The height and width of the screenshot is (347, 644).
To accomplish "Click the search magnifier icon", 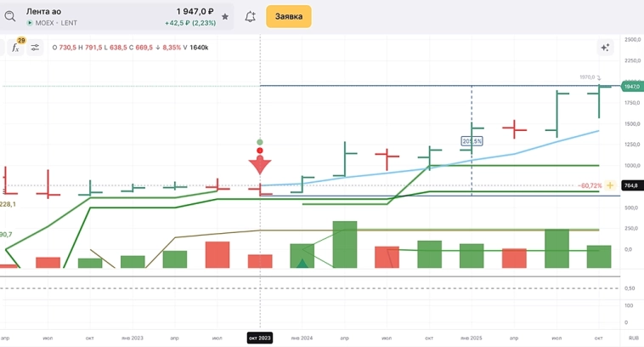I will 10,16.
